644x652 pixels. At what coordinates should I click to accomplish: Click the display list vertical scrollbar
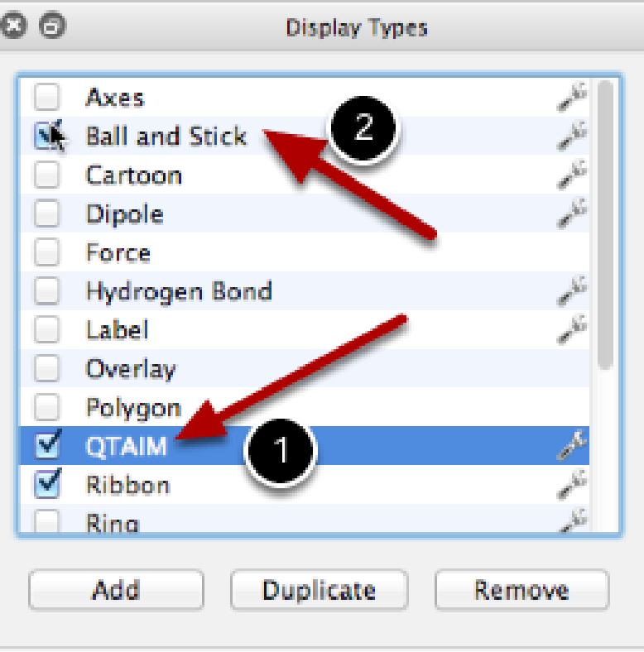pos(605,223)
